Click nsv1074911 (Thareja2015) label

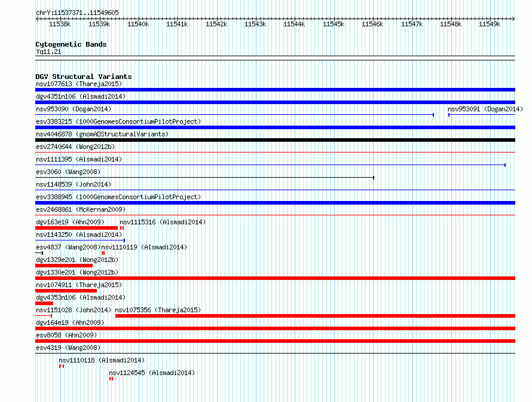(79, 285)
